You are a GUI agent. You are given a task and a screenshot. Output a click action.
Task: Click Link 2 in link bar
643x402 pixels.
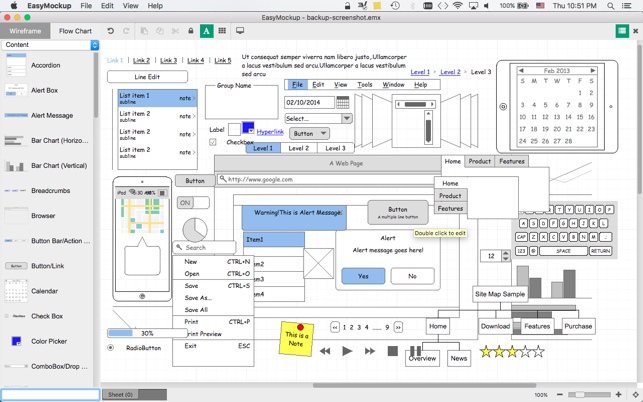tap(141, 60)
